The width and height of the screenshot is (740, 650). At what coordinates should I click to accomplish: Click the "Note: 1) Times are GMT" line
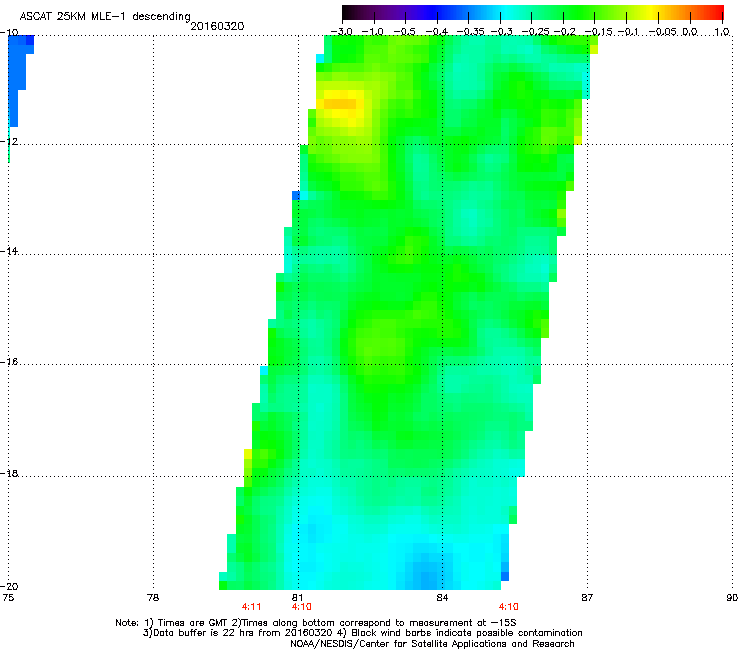pos(316,623)
